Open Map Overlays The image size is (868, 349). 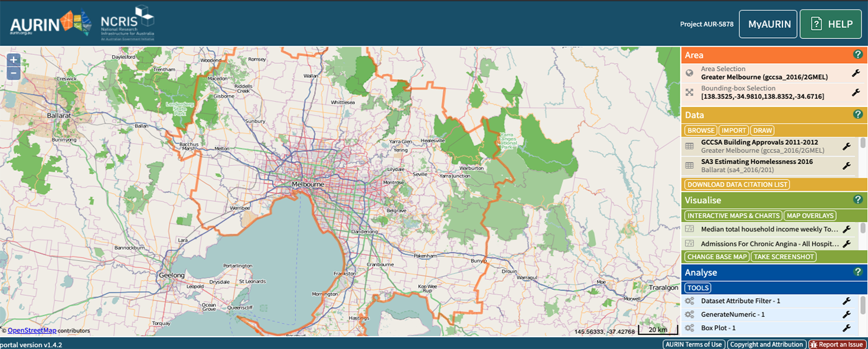[810, 216]
